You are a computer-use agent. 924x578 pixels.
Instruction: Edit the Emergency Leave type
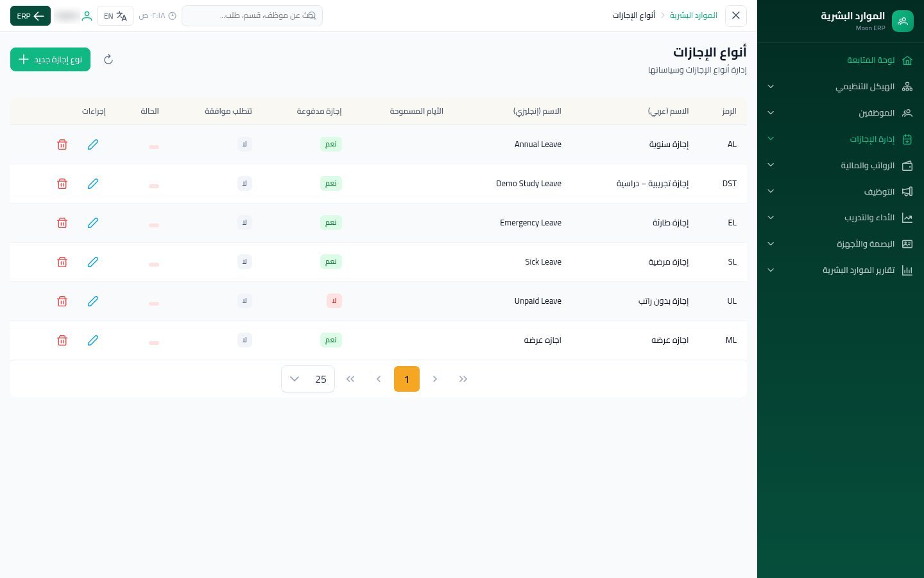[93, 223]
